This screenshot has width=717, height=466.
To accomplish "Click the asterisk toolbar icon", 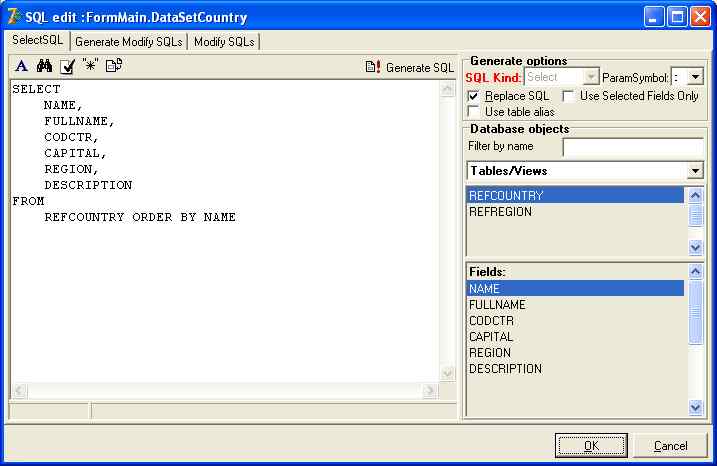I will coord(90,65).
